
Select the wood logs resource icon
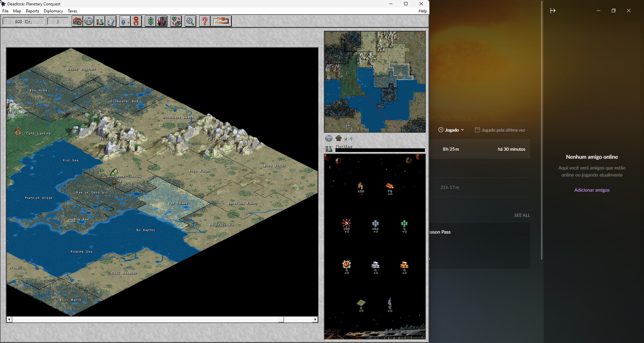coord(389,186)
